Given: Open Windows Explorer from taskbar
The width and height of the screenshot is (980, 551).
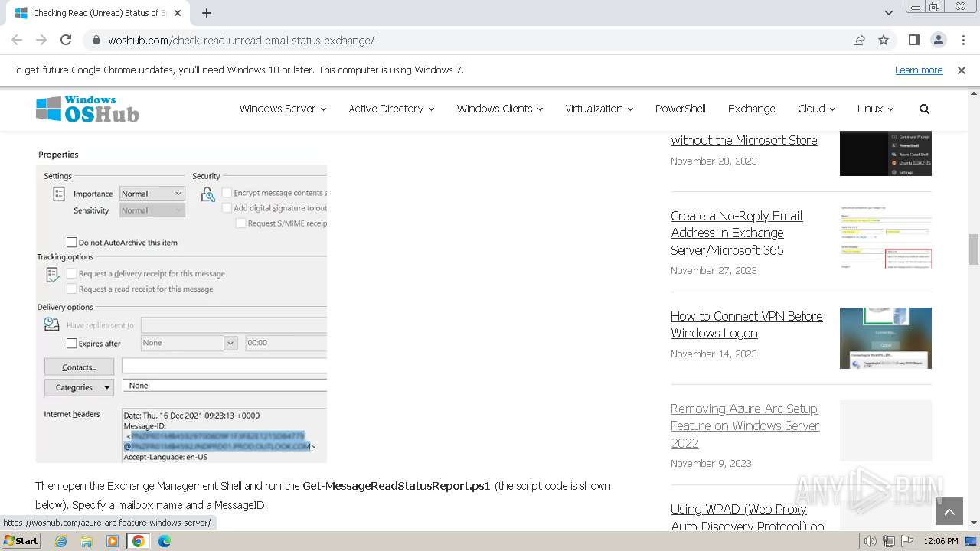Looking at the screenshot, I should [x=87, y=541].
